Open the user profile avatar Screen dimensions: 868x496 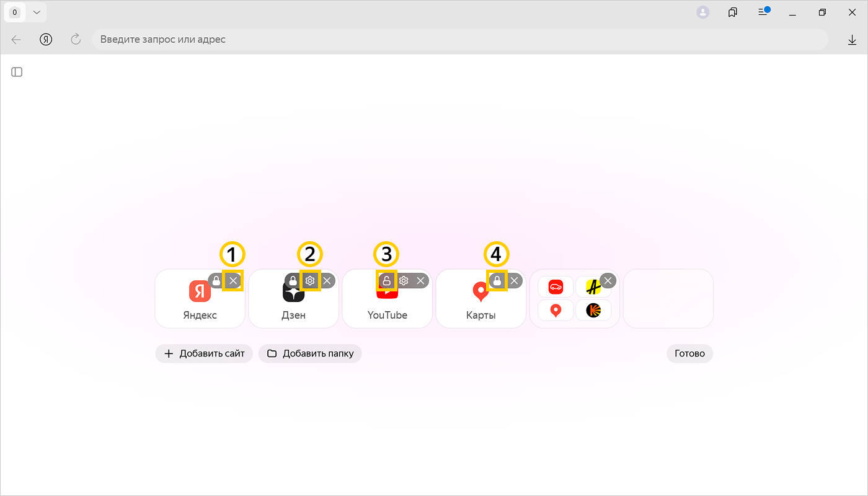coord(702,12)
